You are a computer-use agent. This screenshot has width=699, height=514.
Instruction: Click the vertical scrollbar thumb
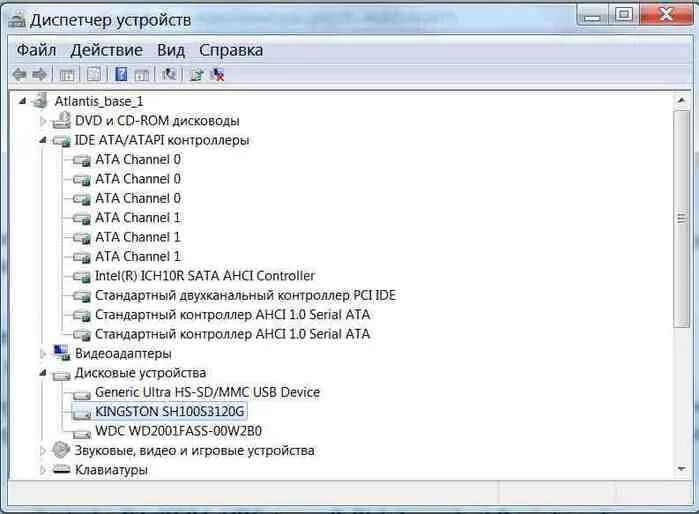point(681,219)
